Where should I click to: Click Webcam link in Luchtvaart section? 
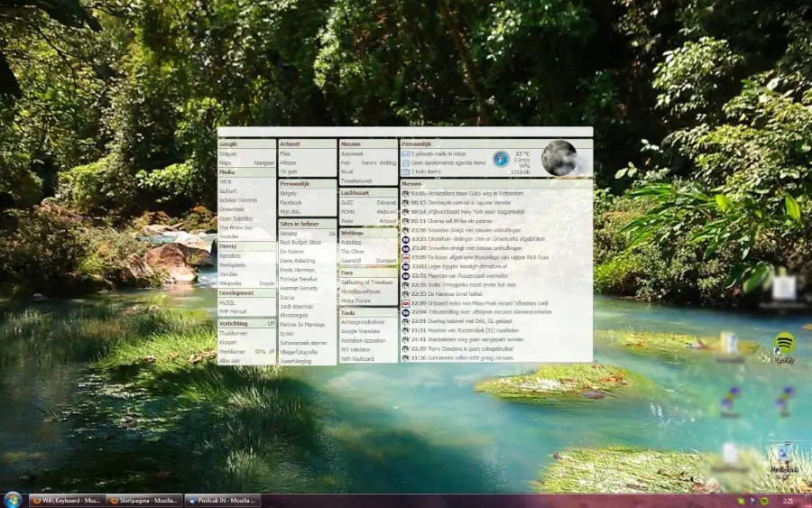[x=386, y=212]
